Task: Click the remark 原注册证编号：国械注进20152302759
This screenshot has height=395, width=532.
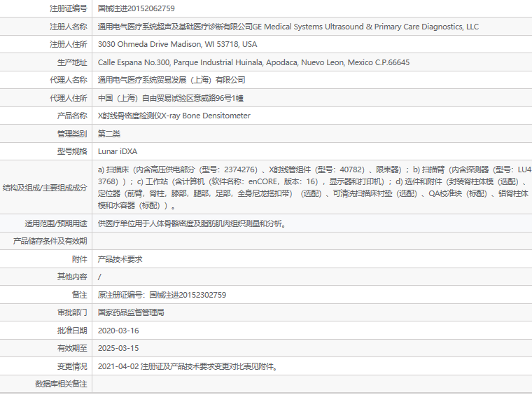Action: pyautogui.click(x=162, y=295)
